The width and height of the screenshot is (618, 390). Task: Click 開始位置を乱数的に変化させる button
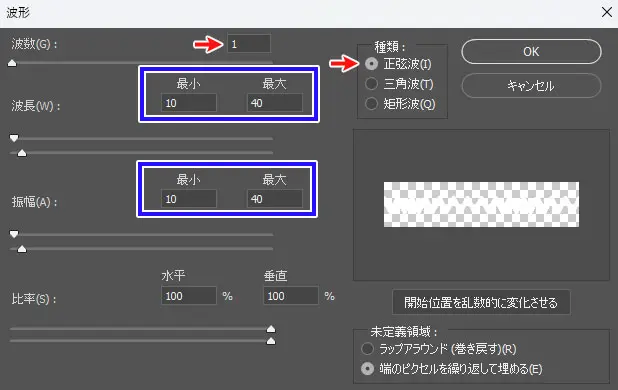point(481,302)
